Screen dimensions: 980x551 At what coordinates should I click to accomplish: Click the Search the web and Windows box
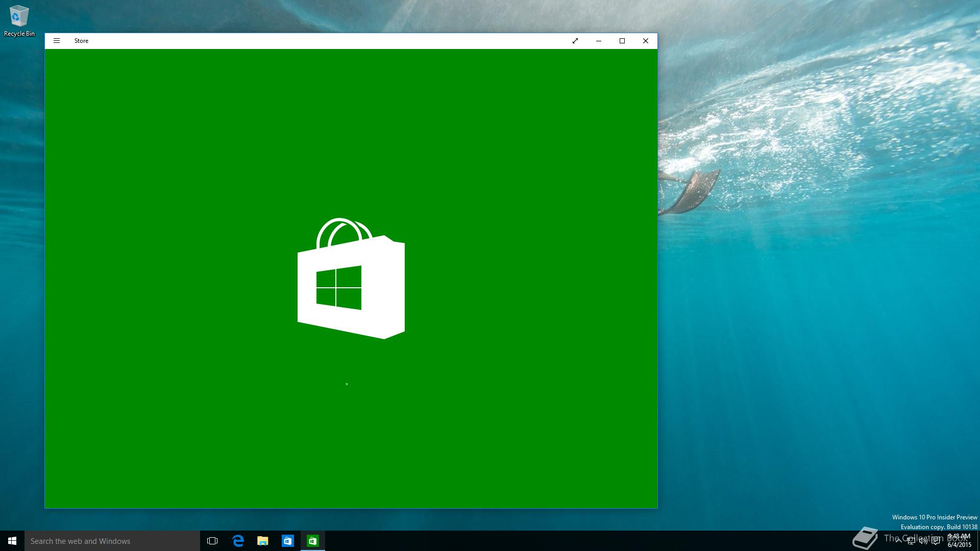coord(112,541)
